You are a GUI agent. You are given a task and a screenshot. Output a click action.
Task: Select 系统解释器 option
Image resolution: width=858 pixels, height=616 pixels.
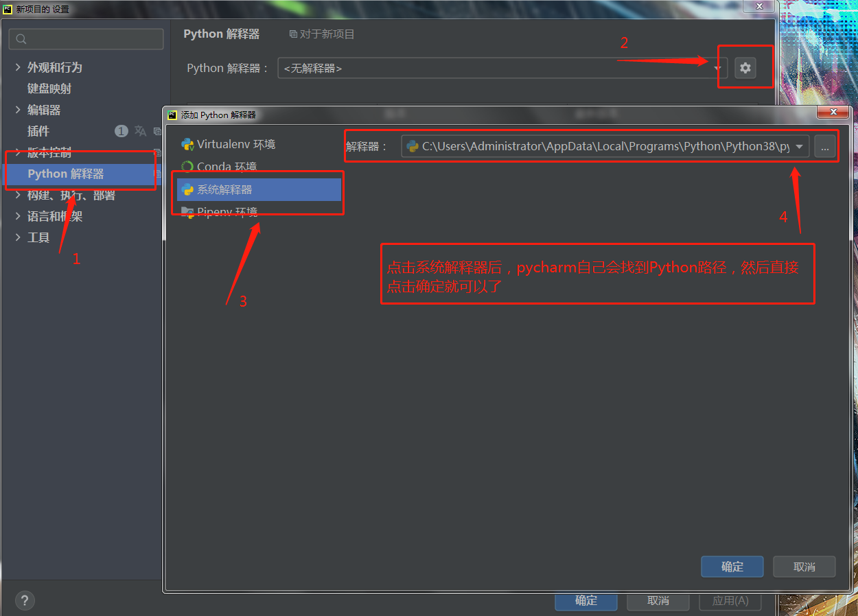point(259,189)
